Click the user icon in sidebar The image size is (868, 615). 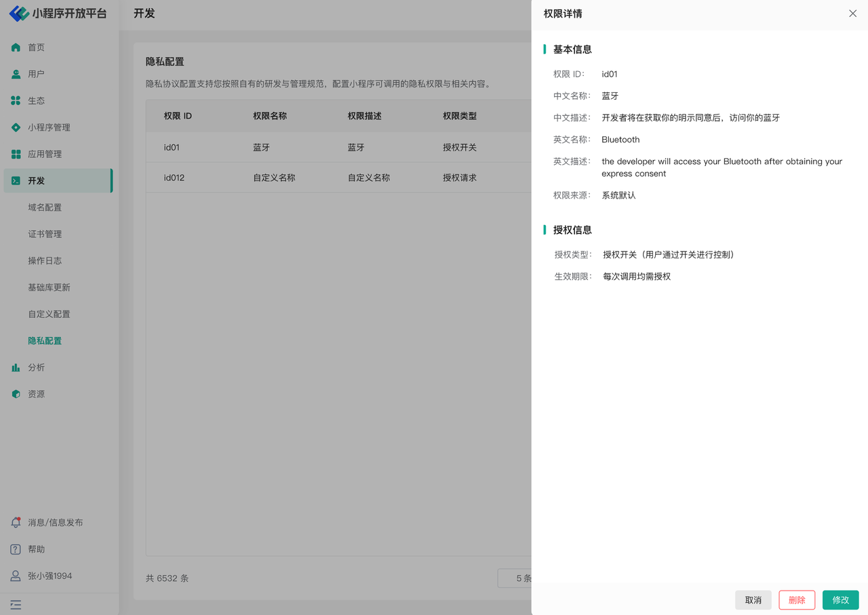coord(16,74)
